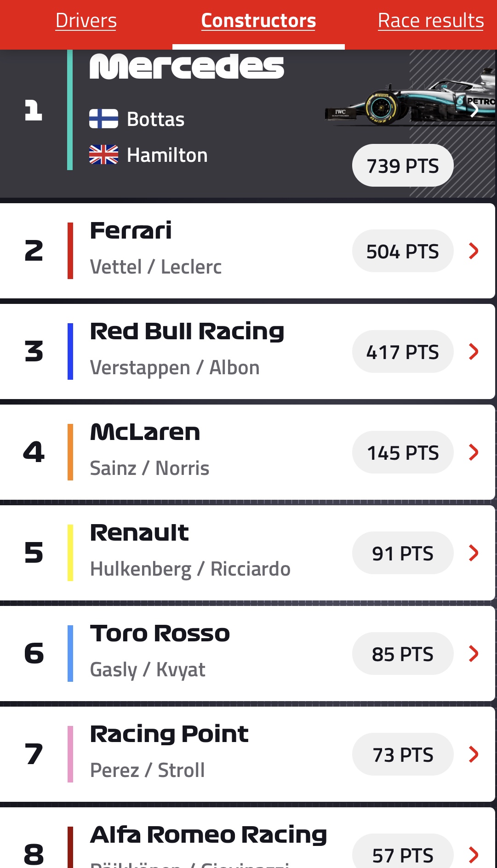Click the Toro Rosso chevron arrow
This screenshot has height=868, width=497.
coord(474,654)
